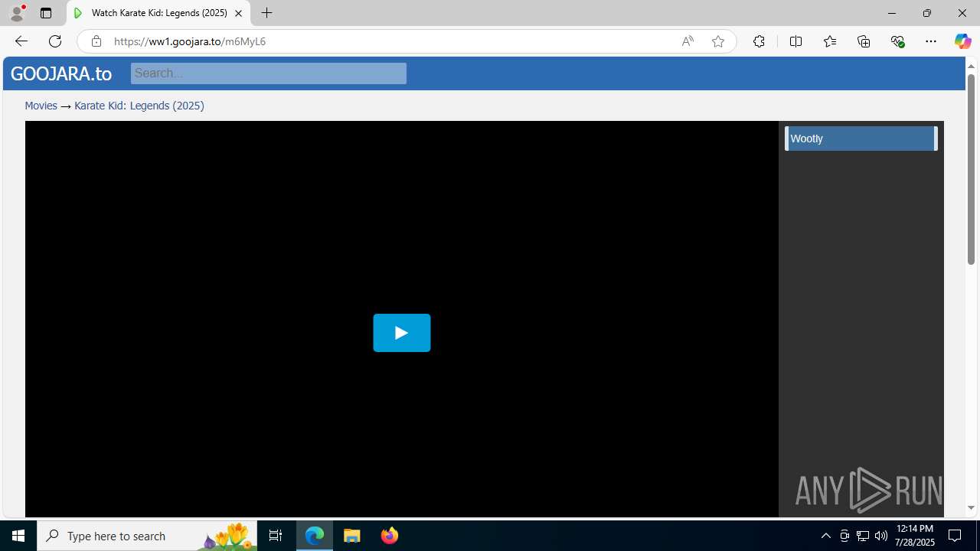The width and height of the screenshot is (980, 551).
Task: Open a new browser tab
Action: tap(266, 13)
